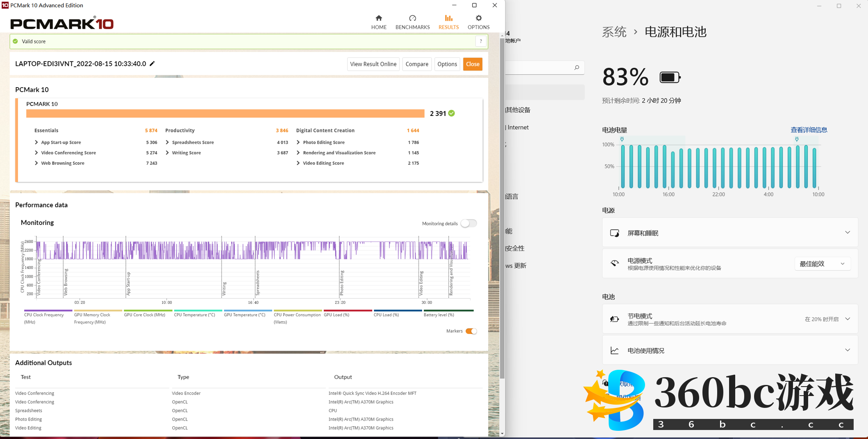Click the PCMark results vertical scrollbar
The image size is (868, 439).
(502, 205)
